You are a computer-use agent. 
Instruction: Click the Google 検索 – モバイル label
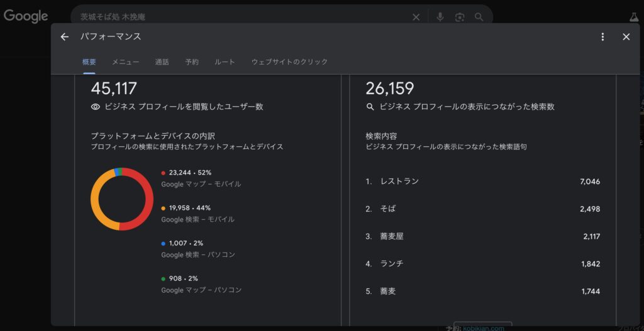[198, 220]
